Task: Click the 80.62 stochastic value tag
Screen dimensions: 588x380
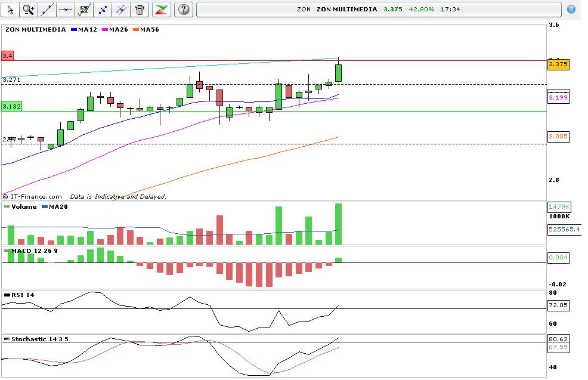Action: [x=558, y=339]
